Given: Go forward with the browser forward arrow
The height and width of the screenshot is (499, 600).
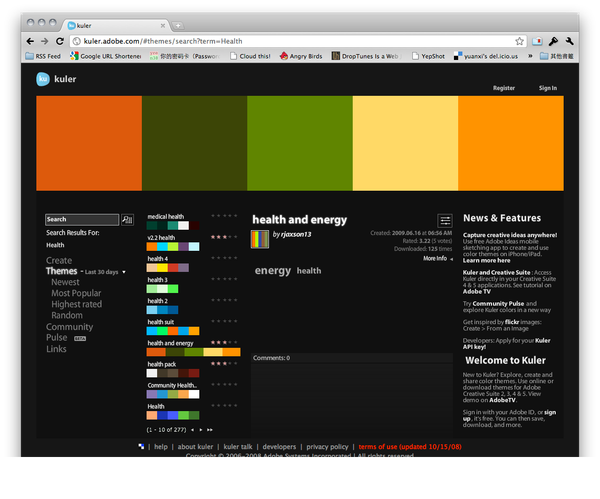Looking at the screenshot, I should point(44,41).
